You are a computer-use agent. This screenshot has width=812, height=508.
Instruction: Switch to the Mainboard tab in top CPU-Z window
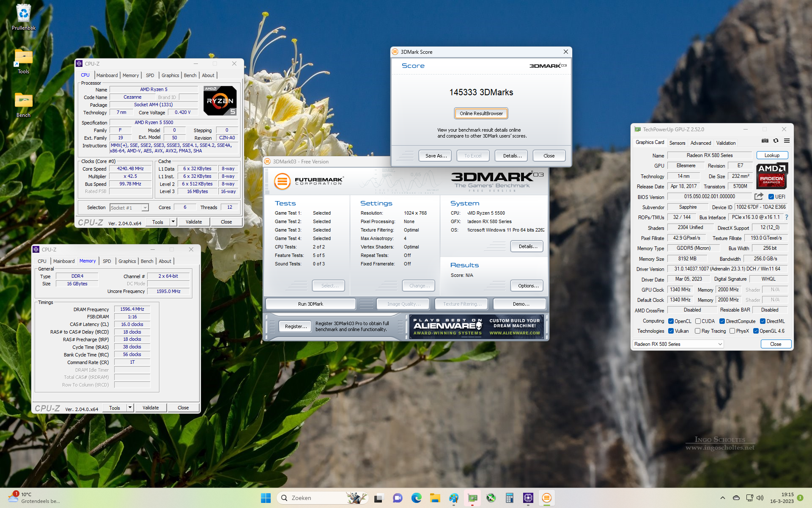pos(107,75)
